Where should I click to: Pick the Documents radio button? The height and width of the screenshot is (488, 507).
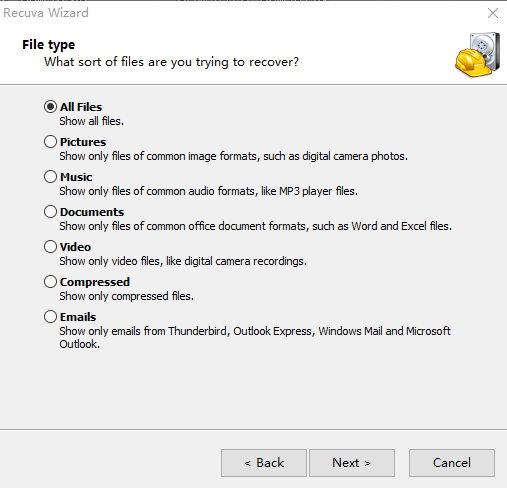click(x=50, y=212)
